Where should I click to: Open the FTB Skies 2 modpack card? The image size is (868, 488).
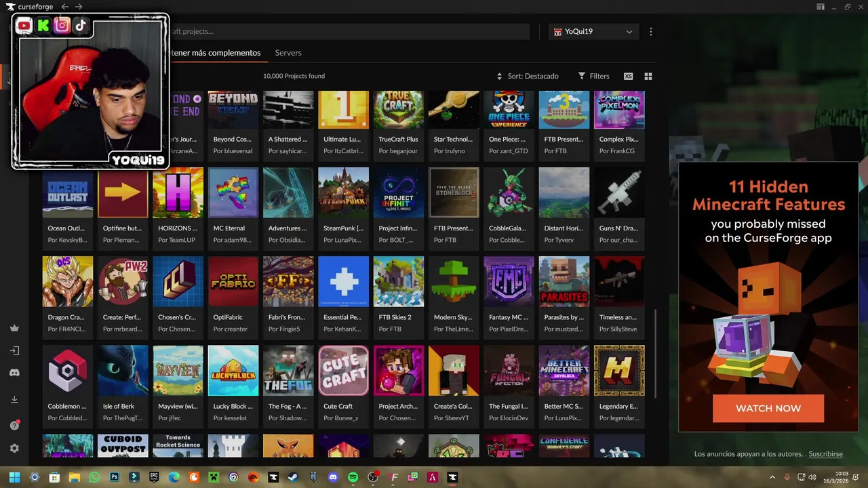[399, 297]
